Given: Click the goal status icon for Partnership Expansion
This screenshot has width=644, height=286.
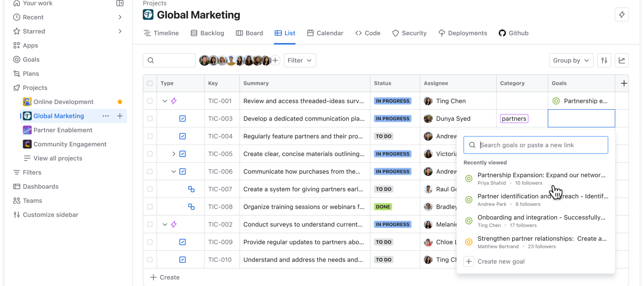Looking at the screenshot, I should [469, 178].
